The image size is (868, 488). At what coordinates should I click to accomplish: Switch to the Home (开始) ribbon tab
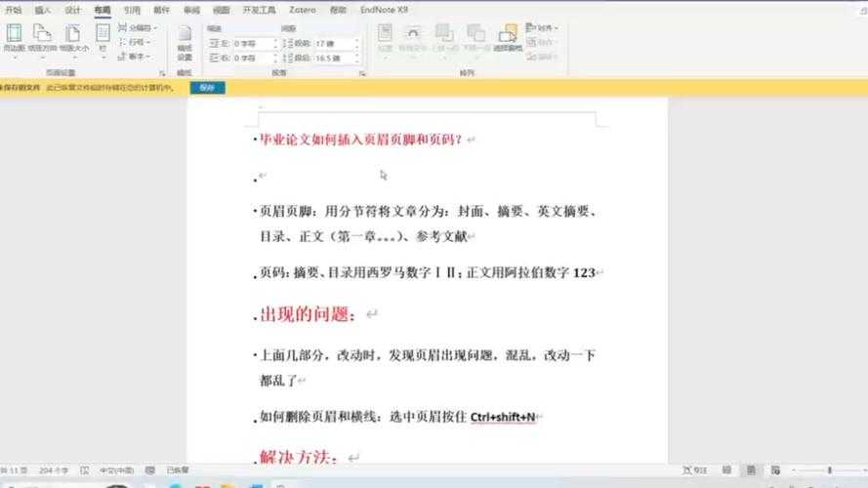[13, 10]
